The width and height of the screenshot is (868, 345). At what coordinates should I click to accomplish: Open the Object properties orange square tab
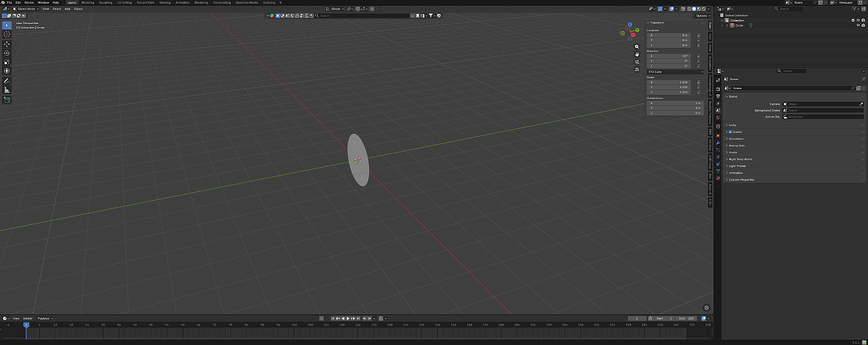coord(718,136)
